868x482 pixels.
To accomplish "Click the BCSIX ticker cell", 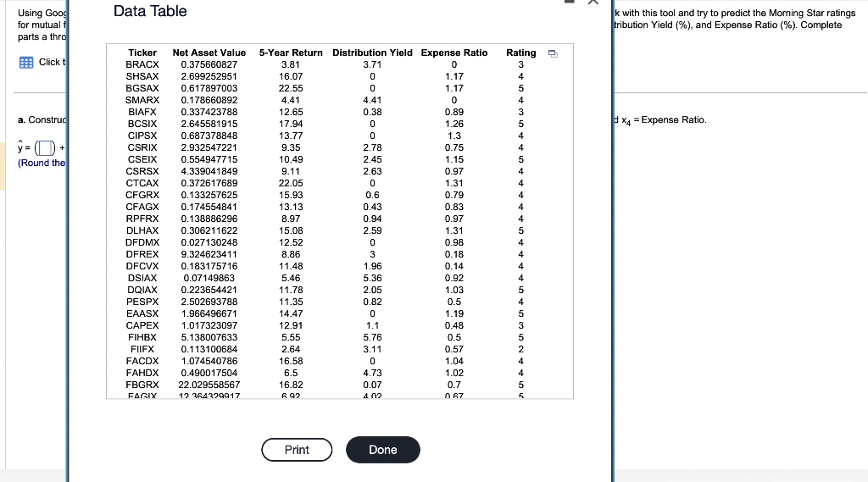I will (x=142, y=124).
